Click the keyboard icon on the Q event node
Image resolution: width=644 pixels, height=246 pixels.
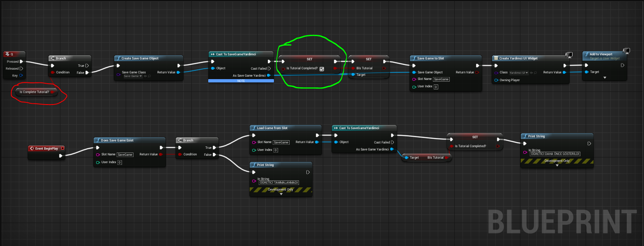click(x=7, y=54)
